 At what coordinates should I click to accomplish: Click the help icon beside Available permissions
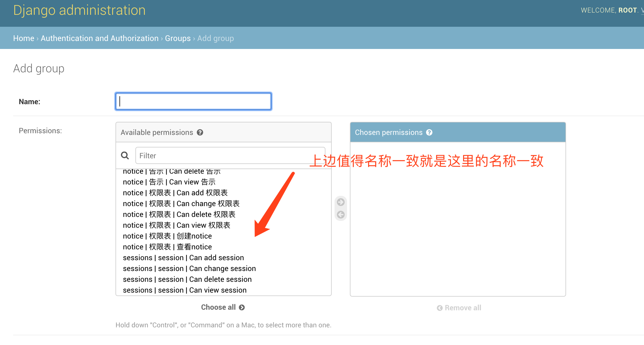point(200,132)
